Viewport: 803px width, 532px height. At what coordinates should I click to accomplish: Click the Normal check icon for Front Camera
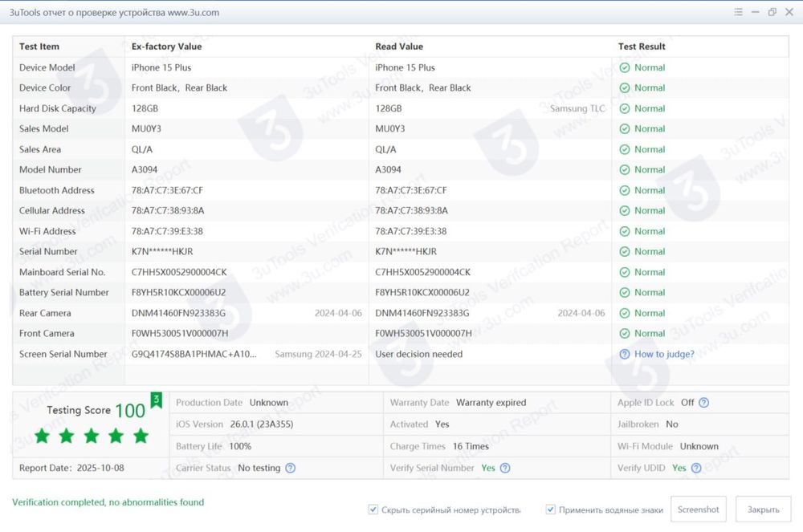(x=624, y=334)
